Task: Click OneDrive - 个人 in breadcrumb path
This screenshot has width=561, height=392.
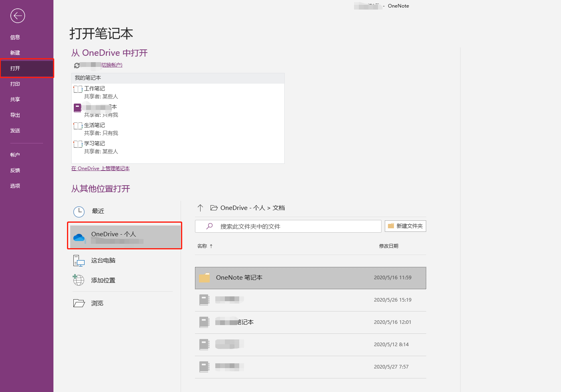Action: tap(243, 208)
